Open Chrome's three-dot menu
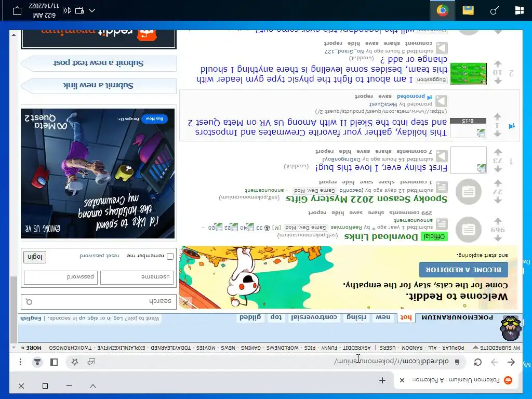Image resolution: width=532 pixels, height=399 pixels. pos(20,362)
